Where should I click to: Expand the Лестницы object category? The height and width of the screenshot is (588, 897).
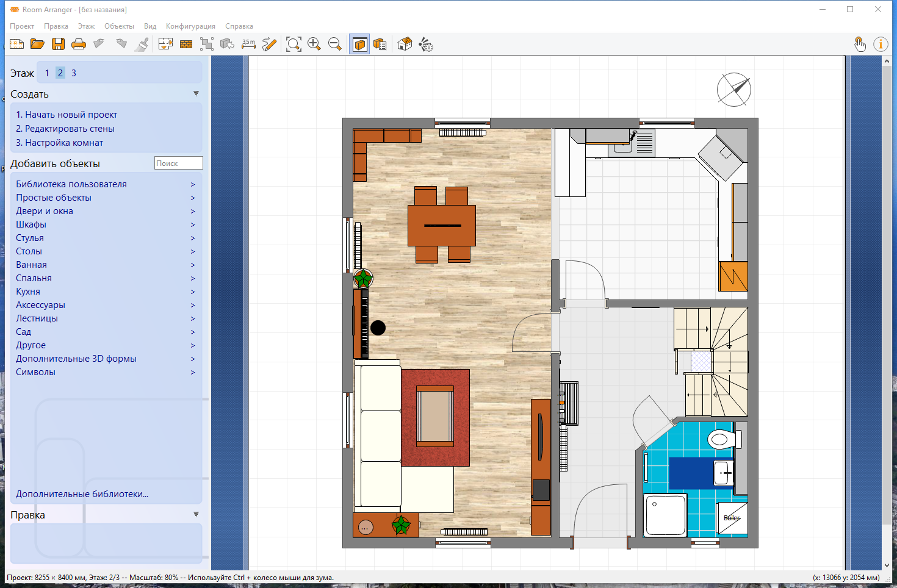(37, 318)
